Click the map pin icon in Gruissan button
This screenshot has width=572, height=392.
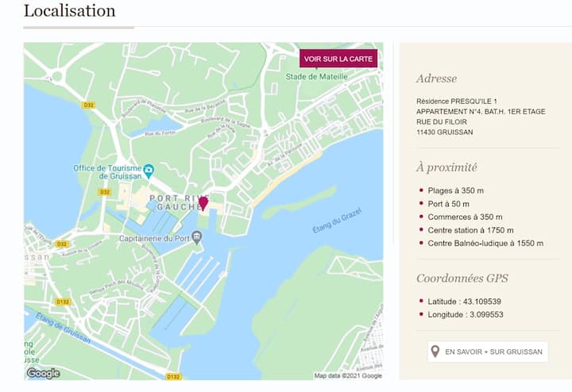click(x=435, y=352)
